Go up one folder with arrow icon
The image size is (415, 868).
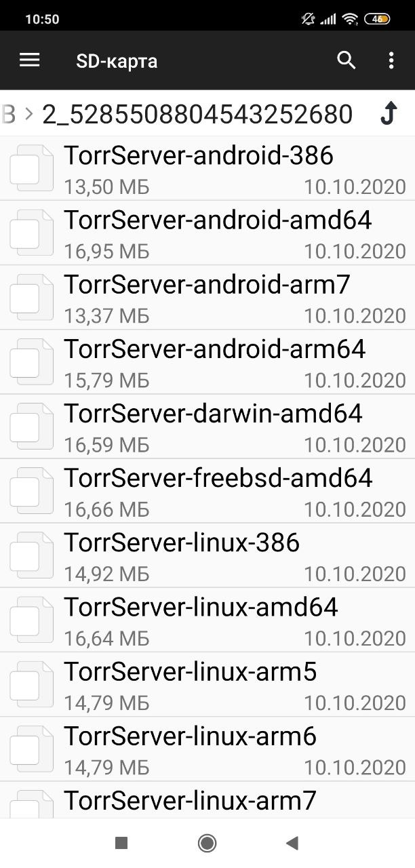pyautogui.click(x=388, y=114)
